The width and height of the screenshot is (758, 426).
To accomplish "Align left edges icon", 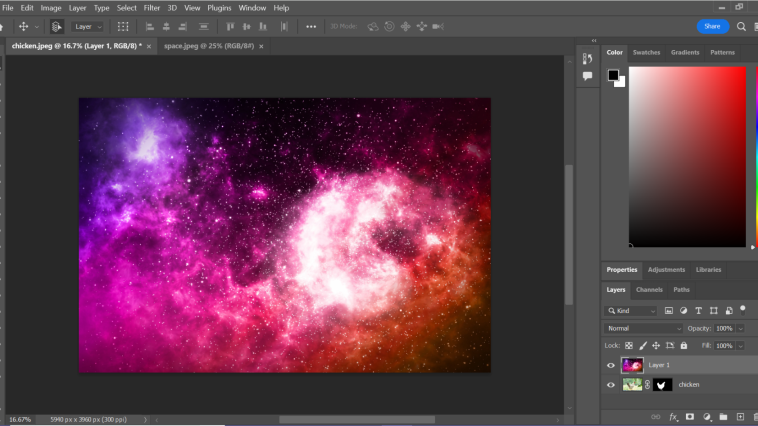I will click(x=150, y=27).
